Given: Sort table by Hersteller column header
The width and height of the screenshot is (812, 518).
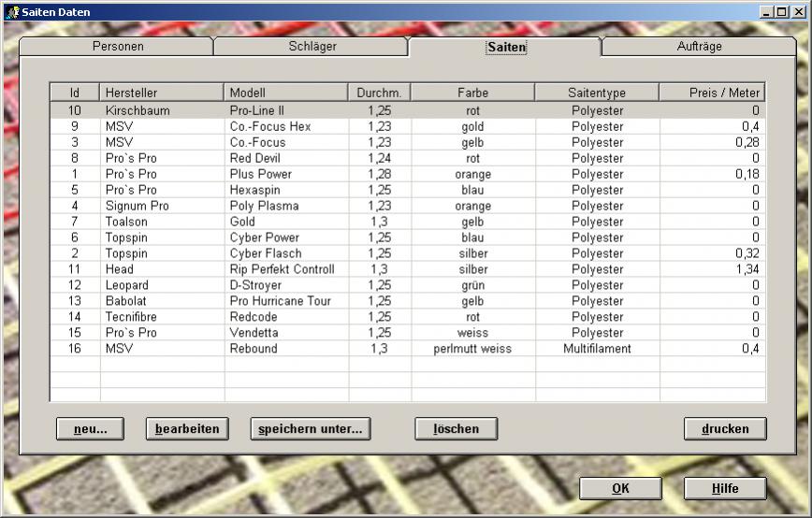Looking at the screenshot, I should (x=162, y=94).
